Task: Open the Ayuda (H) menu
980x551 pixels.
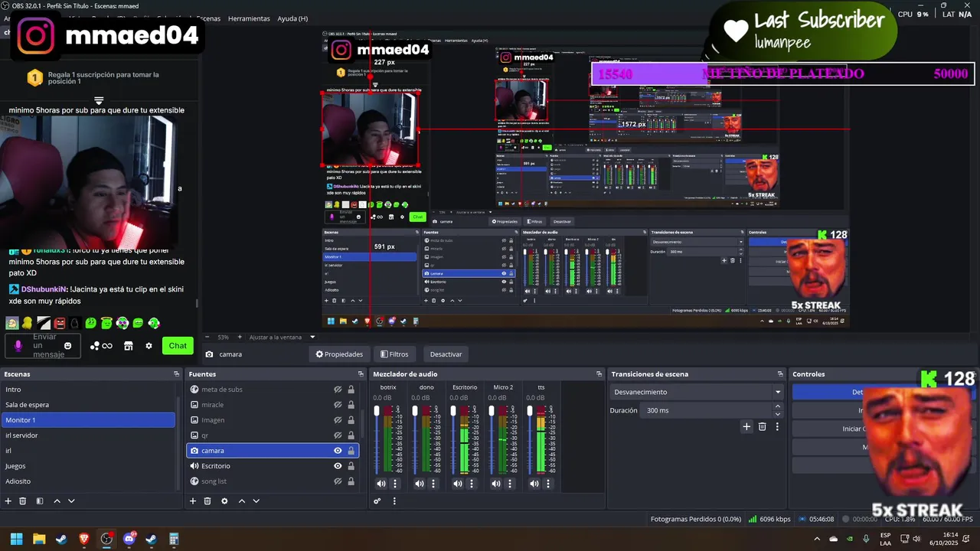Action: (x=292, y=18)
